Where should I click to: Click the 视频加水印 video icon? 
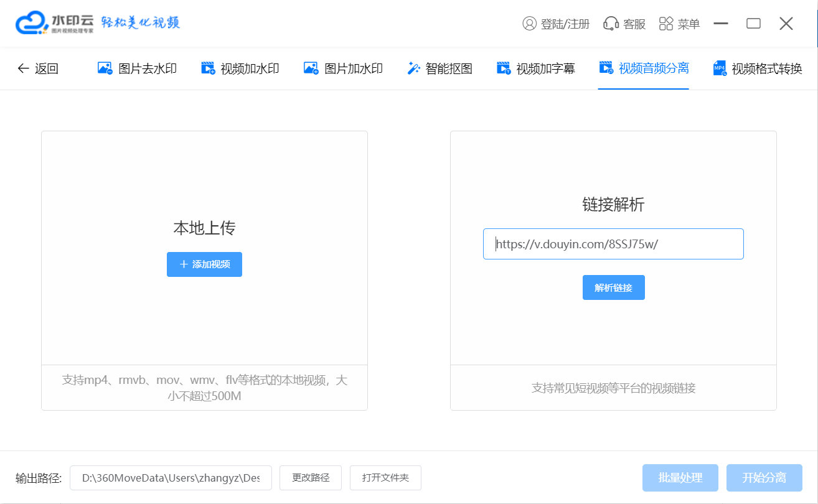tap(208, 68)
